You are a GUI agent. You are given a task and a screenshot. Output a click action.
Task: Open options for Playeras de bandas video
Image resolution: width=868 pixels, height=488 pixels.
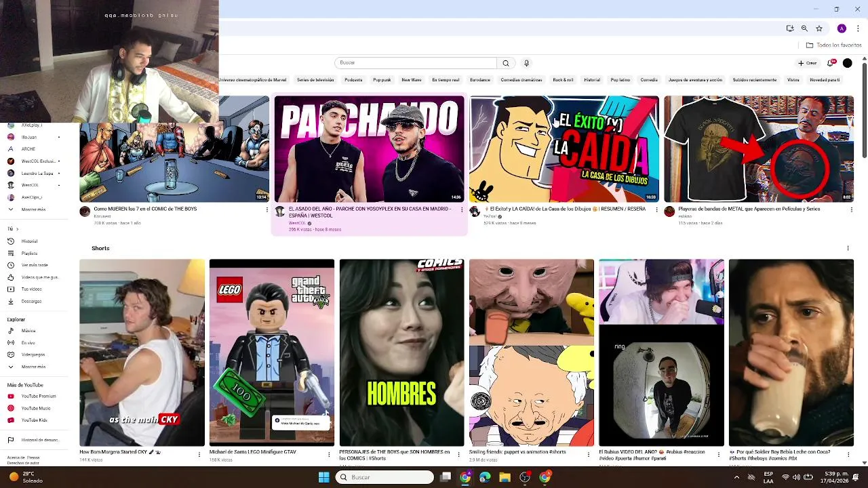tap(852, 209)
